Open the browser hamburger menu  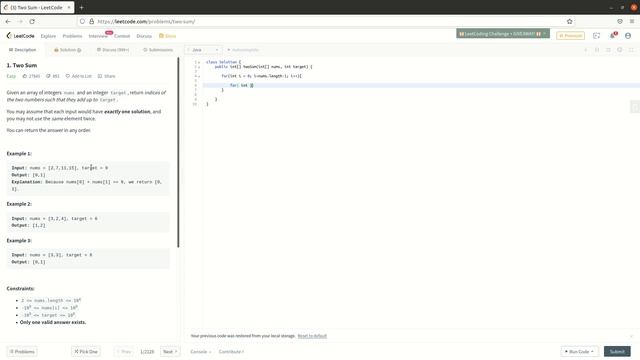coord(632,21)
